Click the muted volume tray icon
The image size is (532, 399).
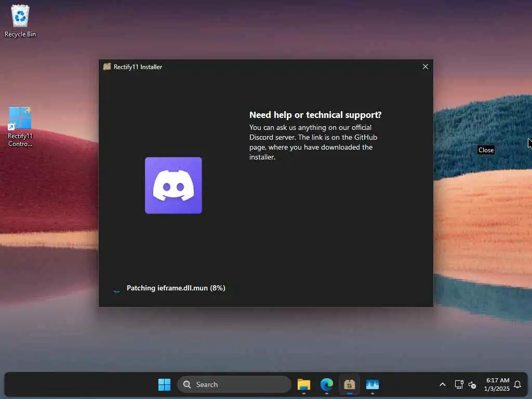pyautogui.click(x=472, y=385)
